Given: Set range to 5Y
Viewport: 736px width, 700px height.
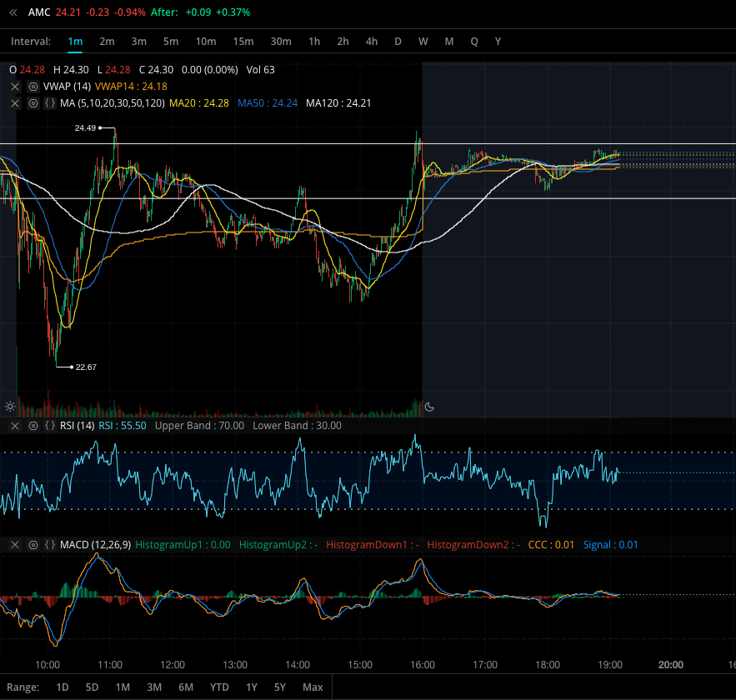Looking at the screenshot, I should 280,687.
